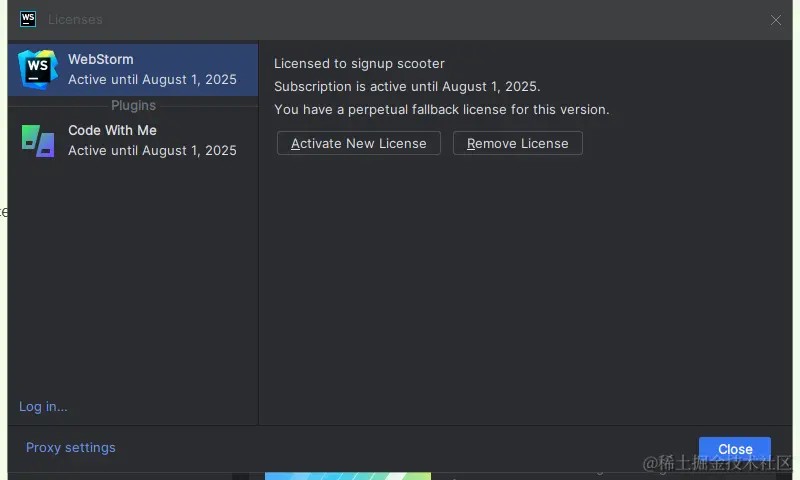Click the Plugins section header
Viewport: 800px width, 480px height.
click(133, 105)
